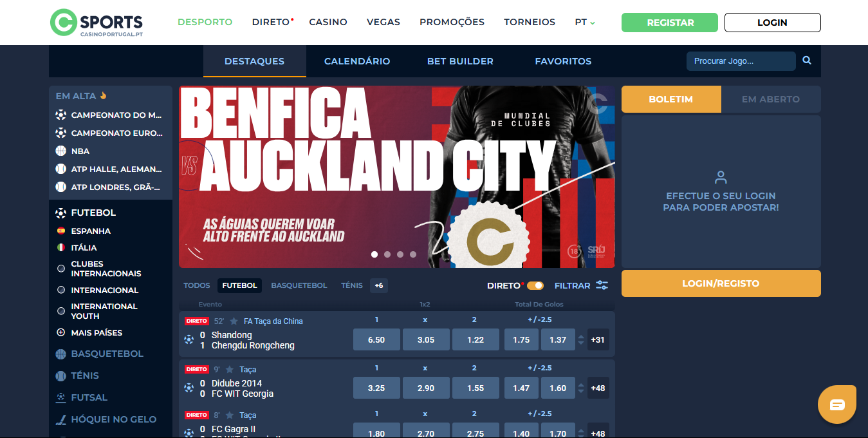Click the Basquetebol sidebar ball icon
Viewport: 868px width, 438px height.
[x=61, y=354]
